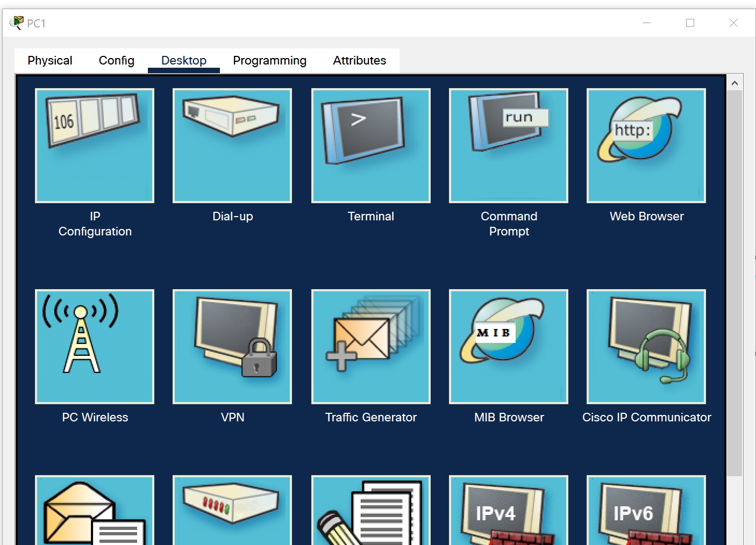Open the Dial-up modem app
This screenshot has width=756, height=545.
pos(232,146)
